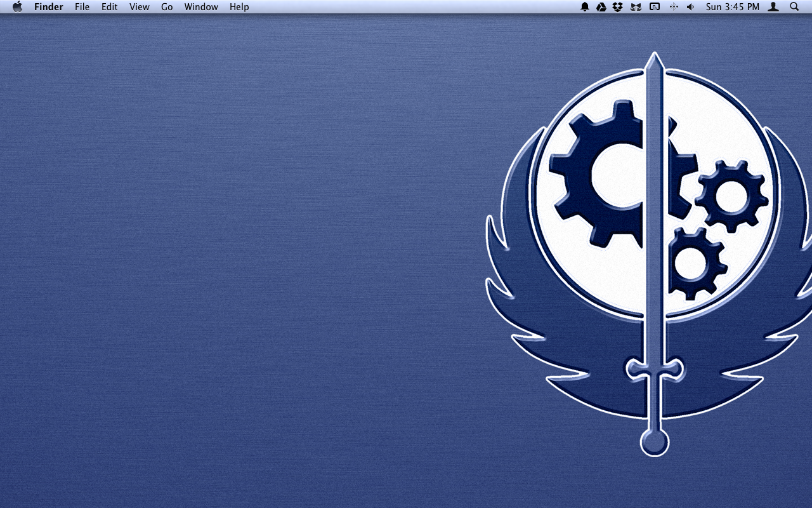This screenshot has height=508, width=812.
Task: Open the volume speaker menu
Action: pyautogui.click(x=691, y=7)
